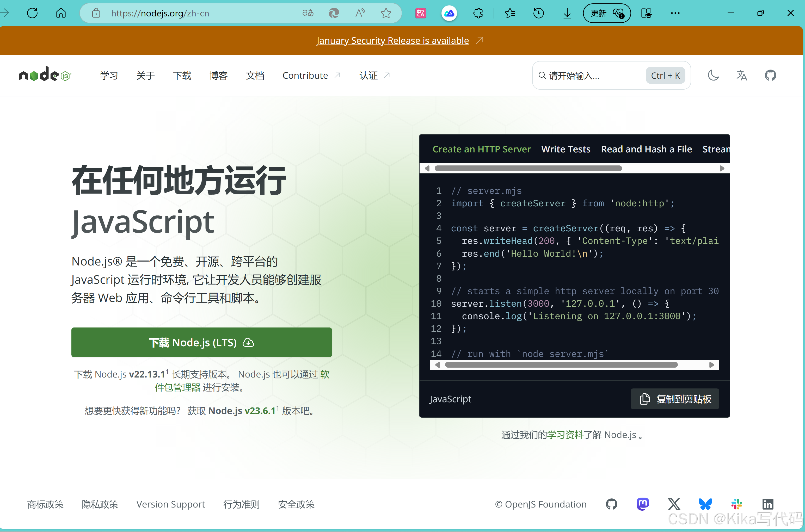Open the language switcher icon
The height and width of the screenshot is (532, 805).
coord(741,75)
